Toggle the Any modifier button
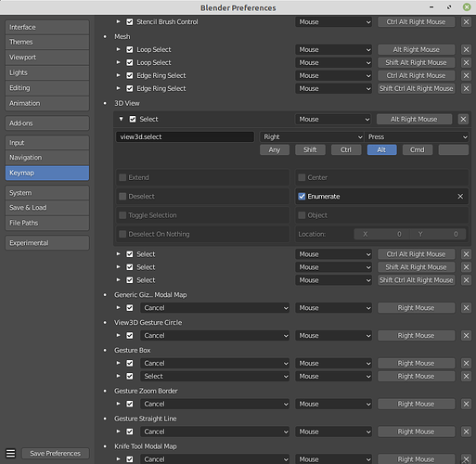The image size is (476, 464). (x=275, y=150)
